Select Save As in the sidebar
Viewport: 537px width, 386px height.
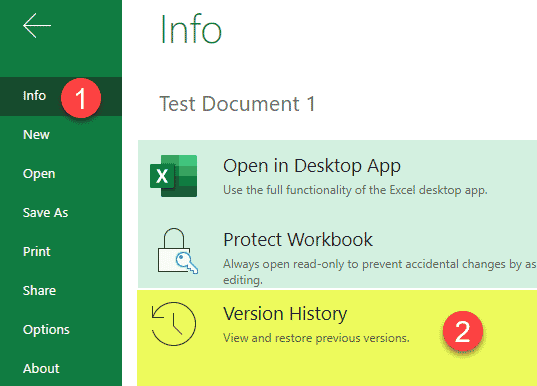[x=46, y=213]
